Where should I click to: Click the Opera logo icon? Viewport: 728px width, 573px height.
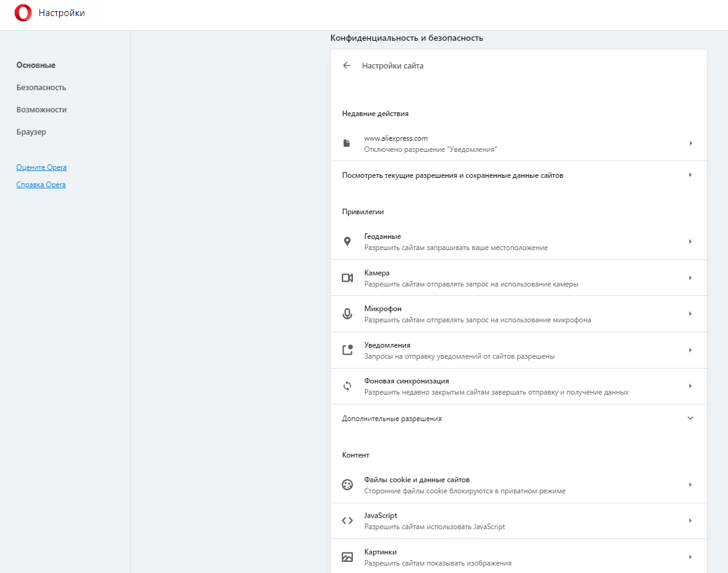pos(23,13)
